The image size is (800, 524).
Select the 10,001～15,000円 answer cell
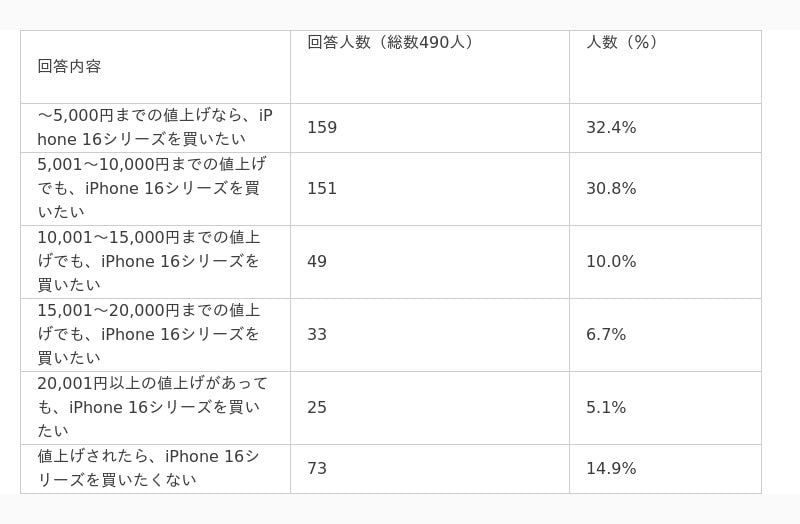tap(155, 262)
